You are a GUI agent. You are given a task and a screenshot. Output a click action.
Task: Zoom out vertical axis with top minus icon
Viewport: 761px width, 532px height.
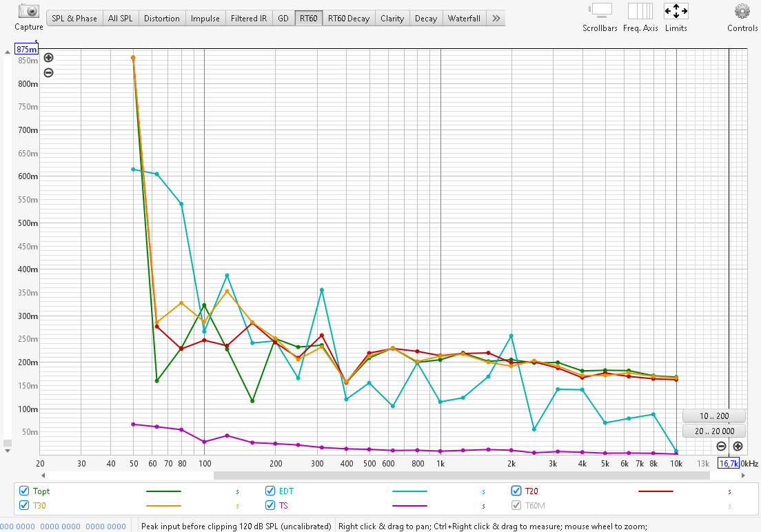coord(48,73)
